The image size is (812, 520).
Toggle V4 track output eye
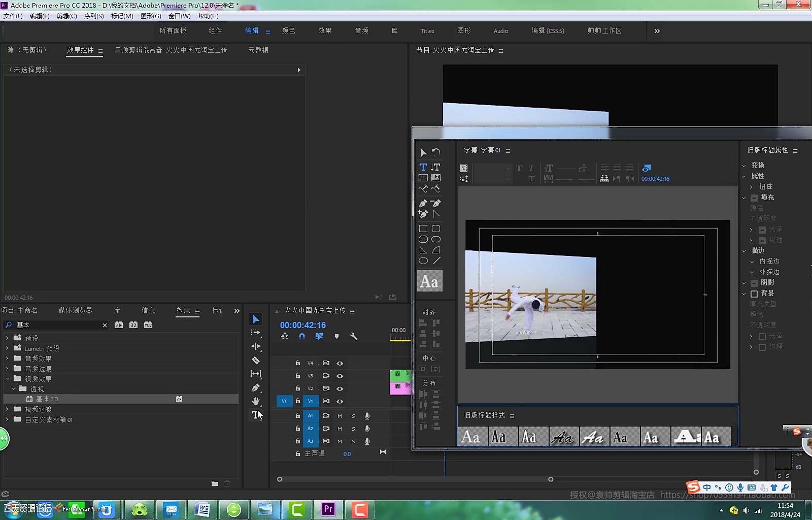[x=340, y=363]
